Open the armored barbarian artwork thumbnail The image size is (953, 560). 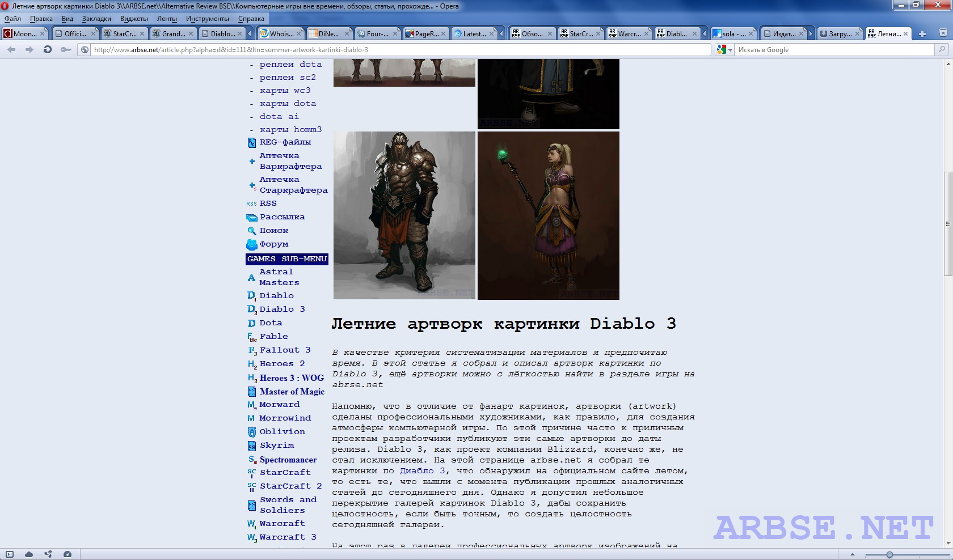point(404,215)
